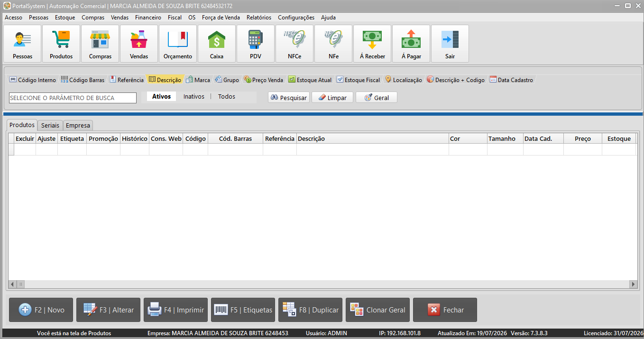Choose Estoque Atual search parameter

[310, 80]
